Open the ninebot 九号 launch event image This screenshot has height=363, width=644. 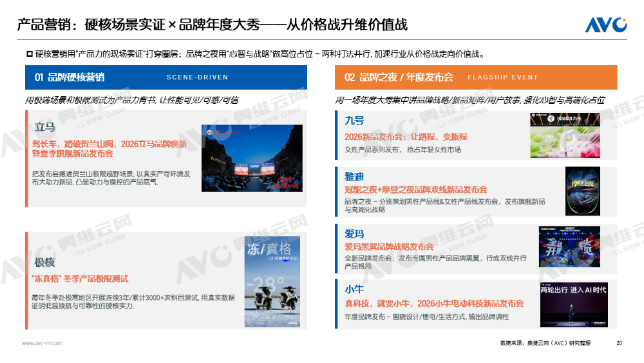pos(565,135)
